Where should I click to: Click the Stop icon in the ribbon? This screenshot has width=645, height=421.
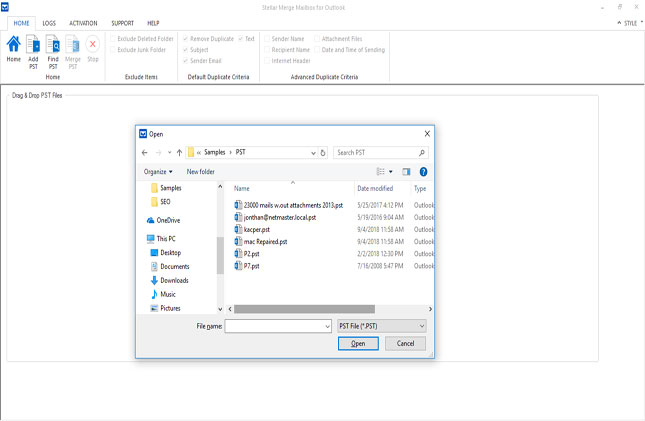click(x=93, y=44)
